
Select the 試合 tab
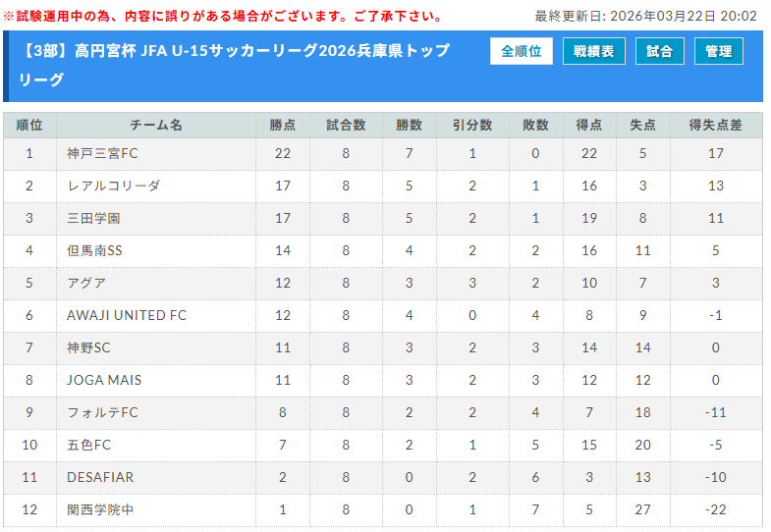coord(660,52)
